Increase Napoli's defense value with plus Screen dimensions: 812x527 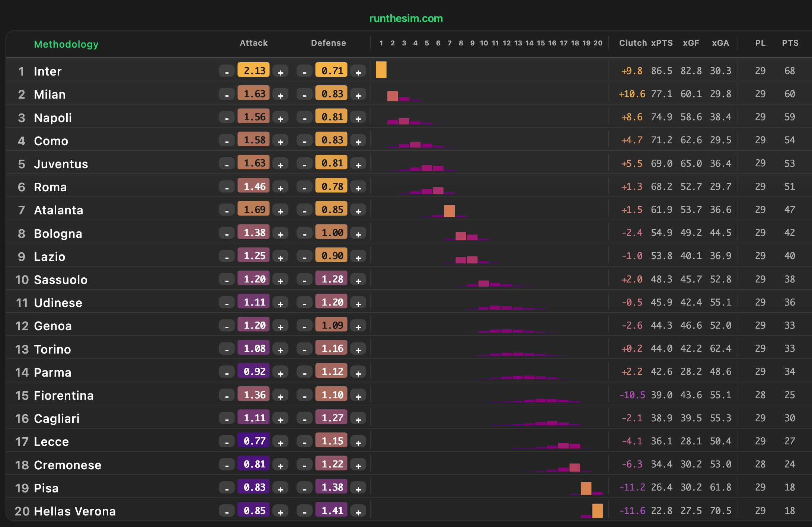pos(358,118)
